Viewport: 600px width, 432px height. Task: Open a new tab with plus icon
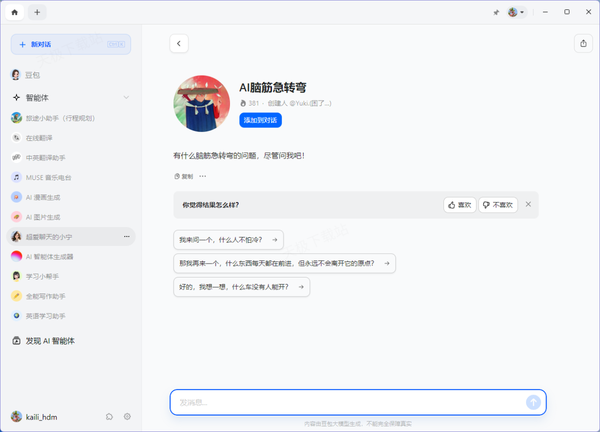click(x=37, y=12)
